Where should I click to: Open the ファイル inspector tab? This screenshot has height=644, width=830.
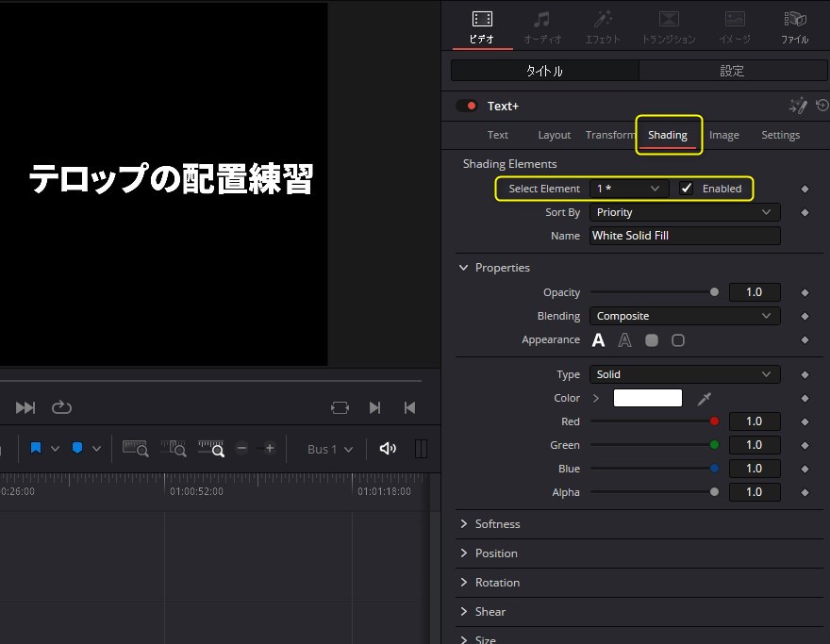tap(794, 27)
